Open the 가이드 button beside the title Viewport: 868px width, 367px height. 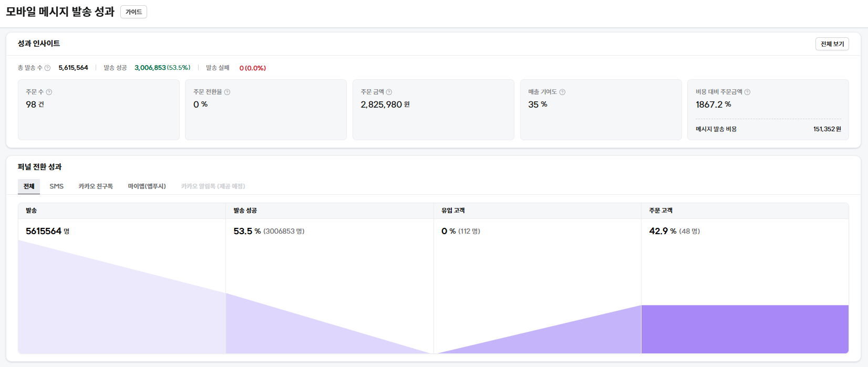click(x=133, y=12)
